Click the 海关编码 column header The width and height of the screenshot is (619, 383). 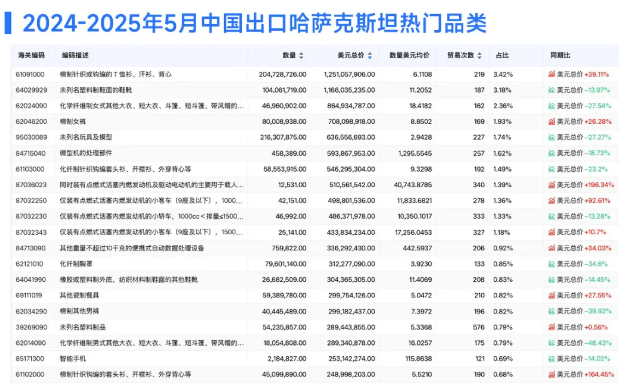31,55
